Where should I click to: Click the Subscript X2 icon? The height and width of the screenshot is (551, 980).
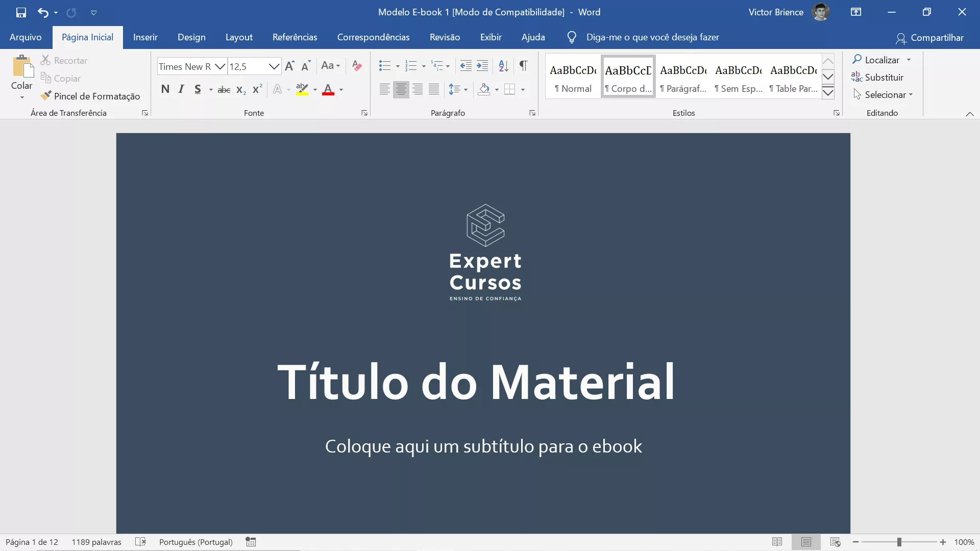[x=241, y=90]
